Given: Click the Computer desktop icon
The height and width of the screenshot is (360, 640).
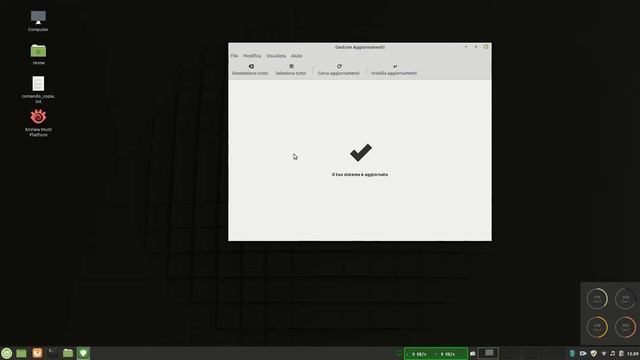Looking at the screenshot, I should point(38,21).
